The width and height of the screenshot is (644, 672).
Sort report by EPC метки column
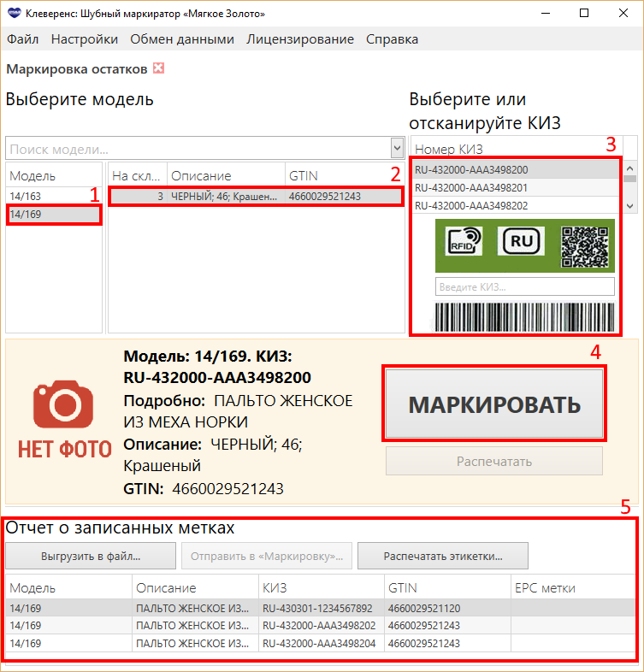[x=573, y=587]
